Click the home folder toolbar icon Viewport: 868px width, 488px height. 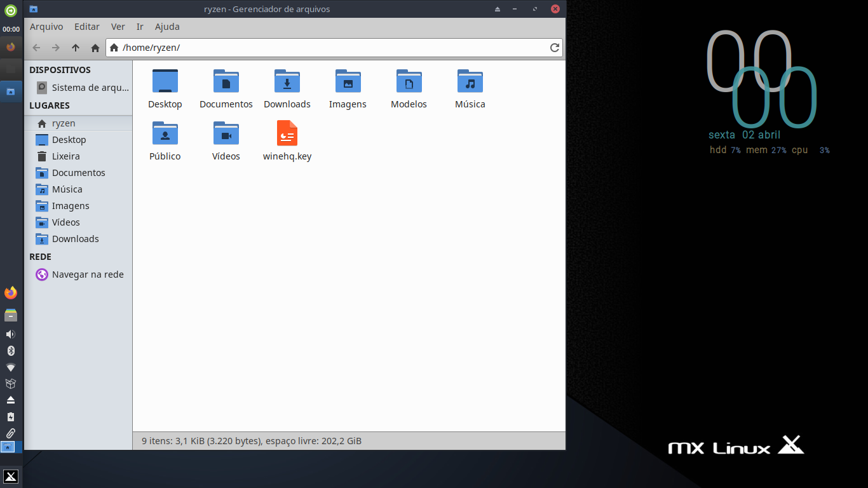[x=95, y=48]
